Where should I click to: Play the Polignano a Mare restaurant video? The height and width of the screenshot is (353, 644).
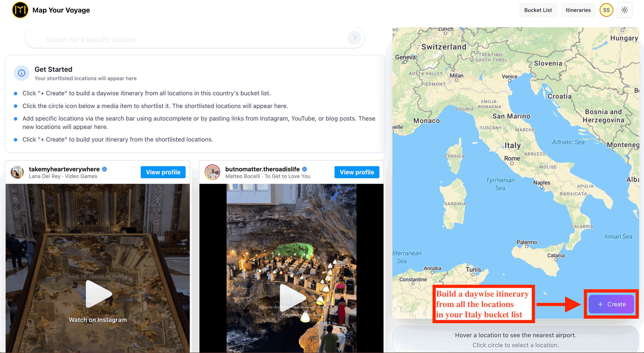tap(291, 298)
